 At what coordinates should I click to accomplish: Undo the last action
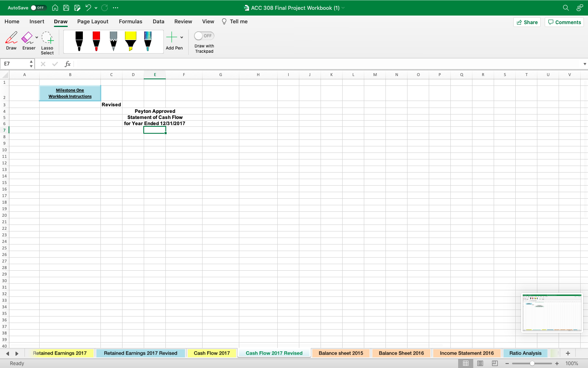[x=88, y=8]
